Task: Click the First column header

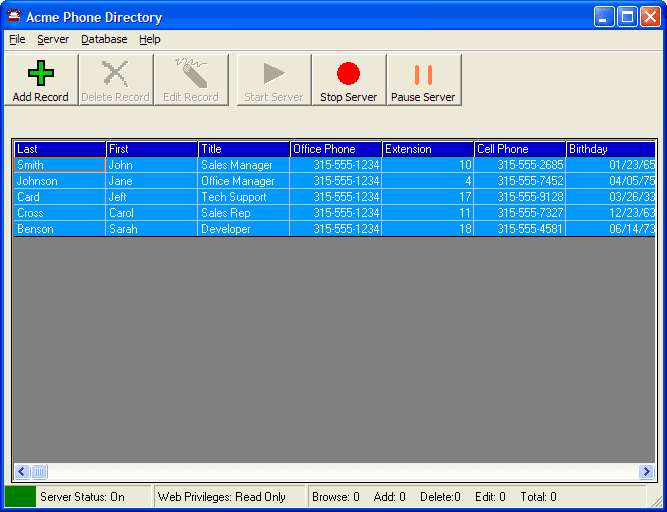Action: 152,149
